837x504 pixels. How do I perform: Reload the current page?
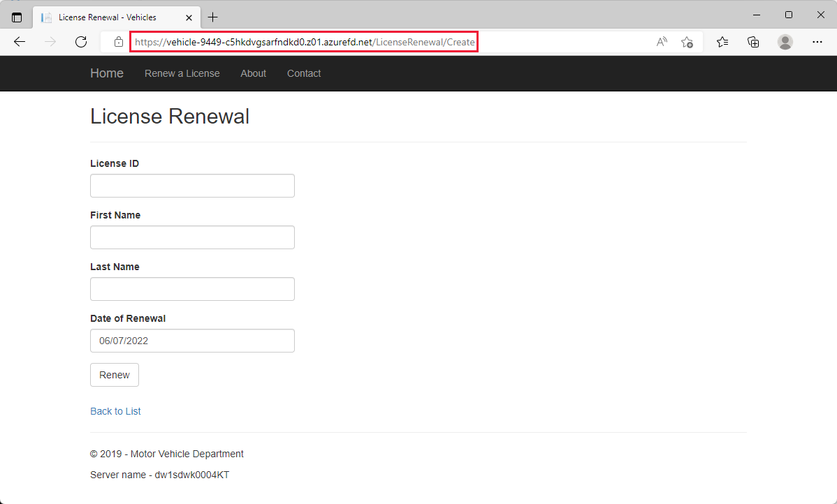(x=81, y=42)
